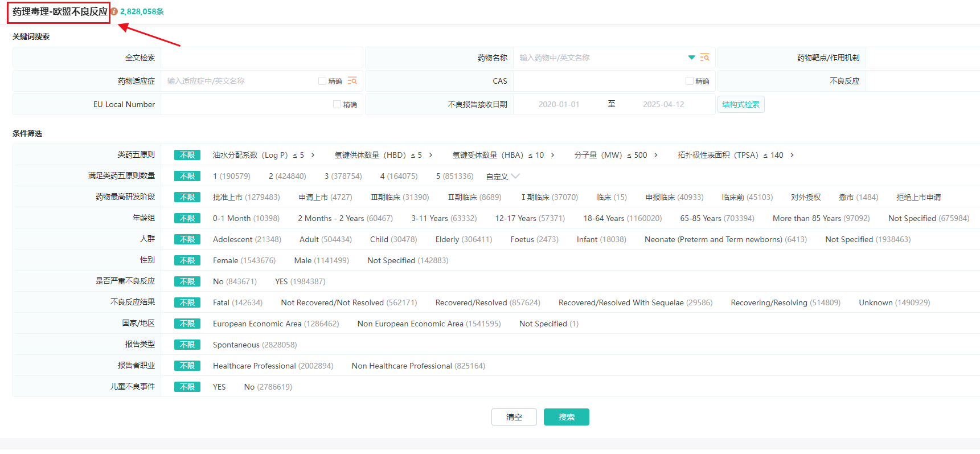Click the 不限 tag in 类药五原则 row
This screenshot has height=454, width=980.
point(187,155)
